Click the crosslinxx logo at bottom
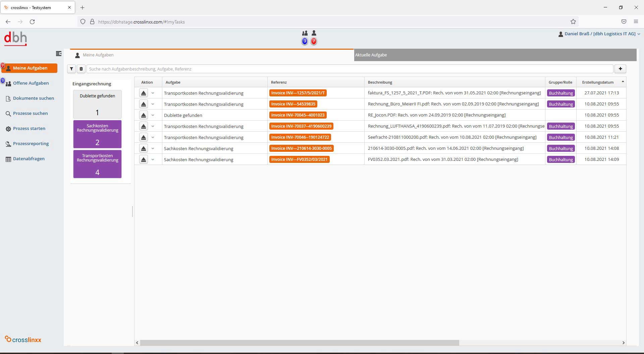644x354 pixels. click(23, 339)
